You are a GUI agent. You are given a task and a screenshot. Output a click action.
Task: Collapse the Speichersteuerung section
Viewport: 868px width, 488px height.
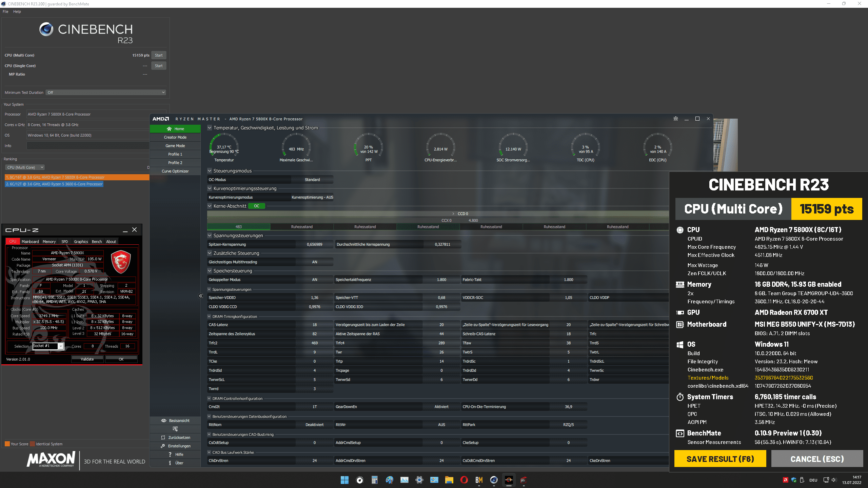tap(210, 271)
